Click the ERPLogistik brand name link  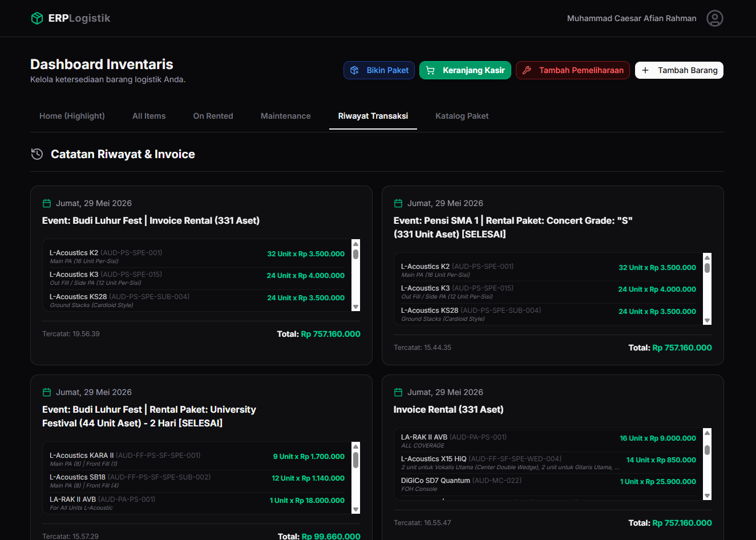[x=79, y=18]
